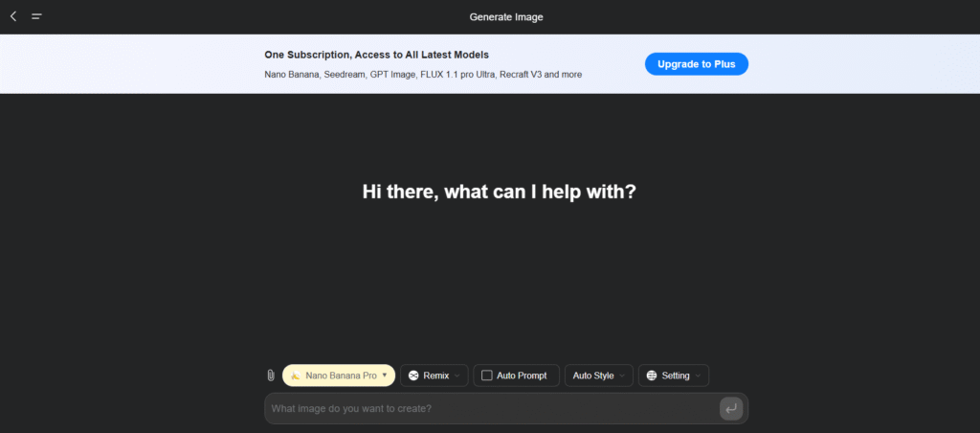Go back using the left arrow

coord(13,16)
